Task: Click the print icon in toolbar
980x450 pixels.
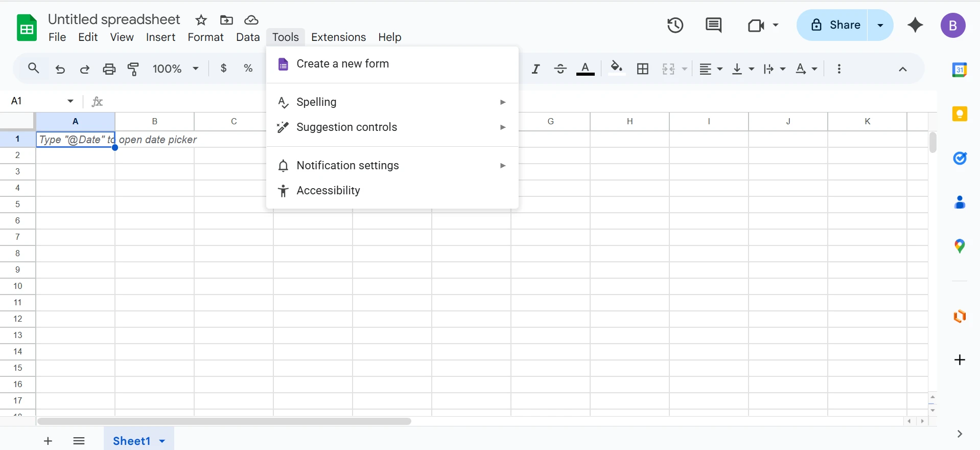Action: tap(109, 69)
